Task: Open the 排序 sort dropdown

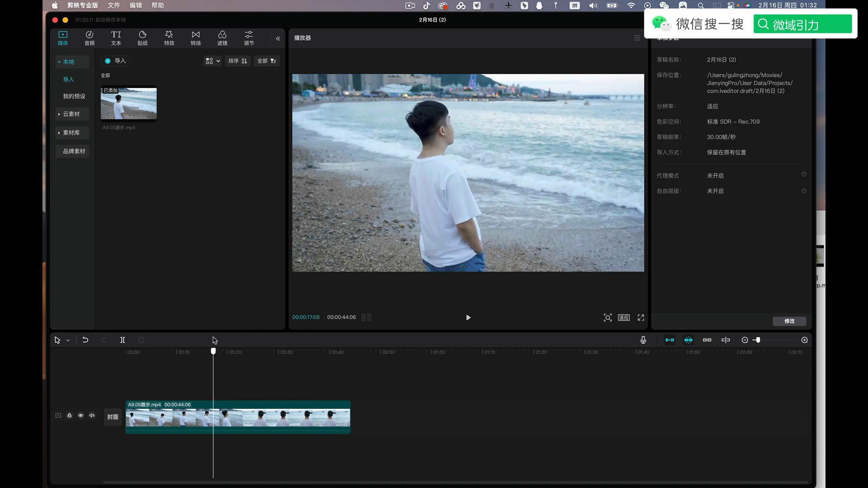Action: point(237,61)
